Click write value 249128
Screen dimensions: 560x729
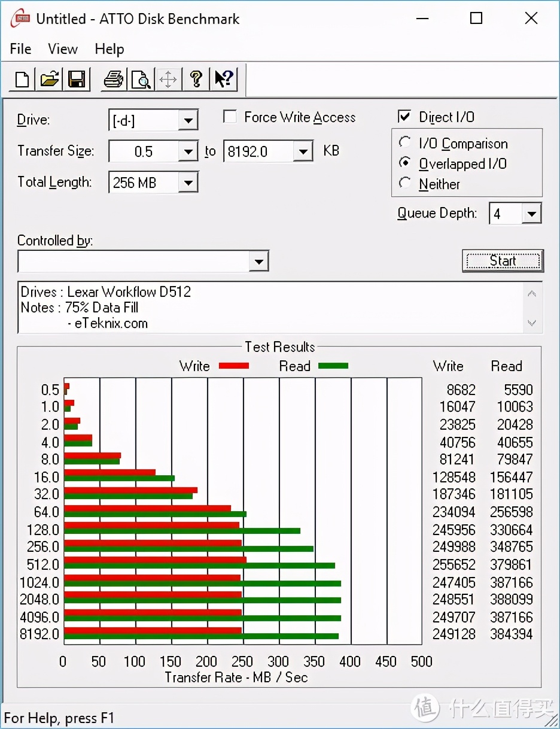[x=454, y=634]
